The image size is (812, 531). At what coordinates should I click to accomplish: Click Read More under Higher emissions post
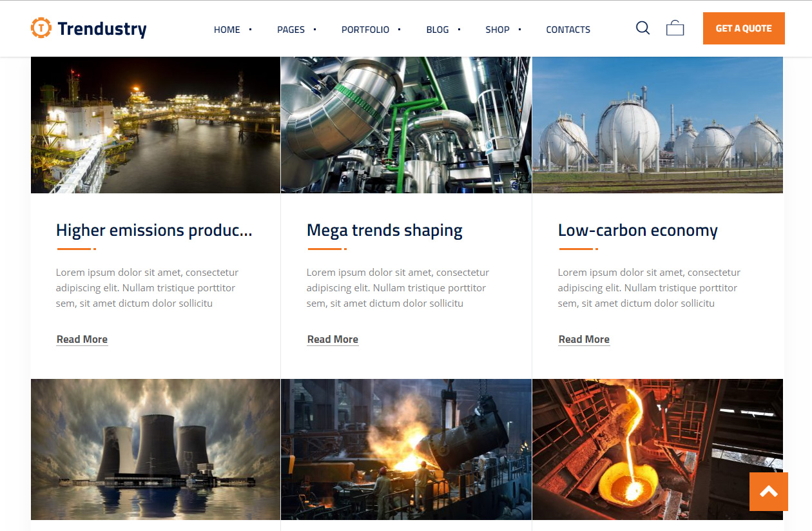click(82, 340)
